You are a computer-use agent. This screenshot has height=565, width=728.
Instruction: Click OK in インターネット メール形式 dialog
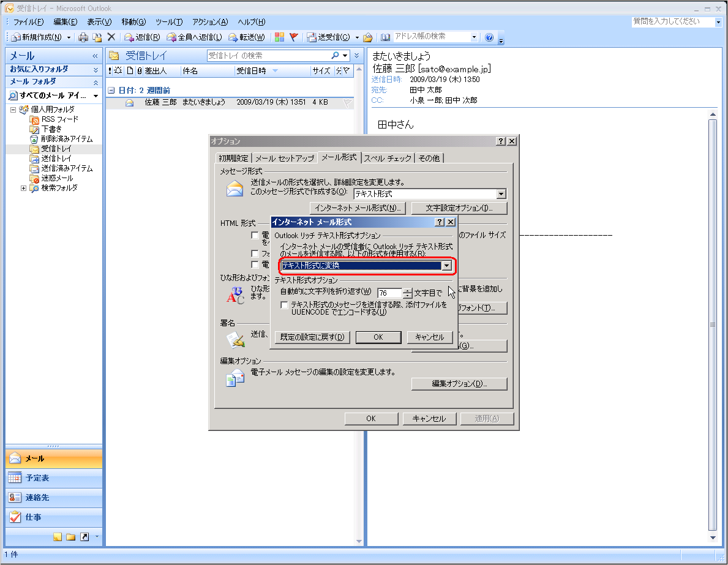pos(378,337)
